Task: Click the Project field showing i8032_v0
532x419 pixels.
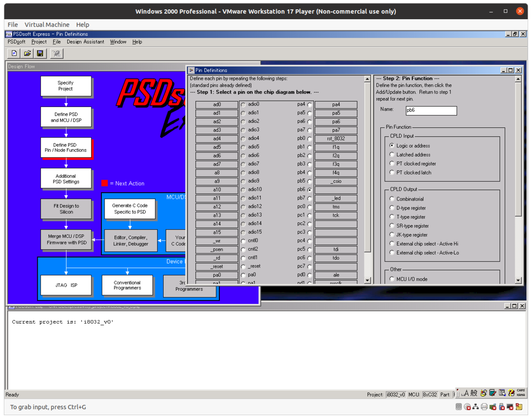Action: (395, 395)
